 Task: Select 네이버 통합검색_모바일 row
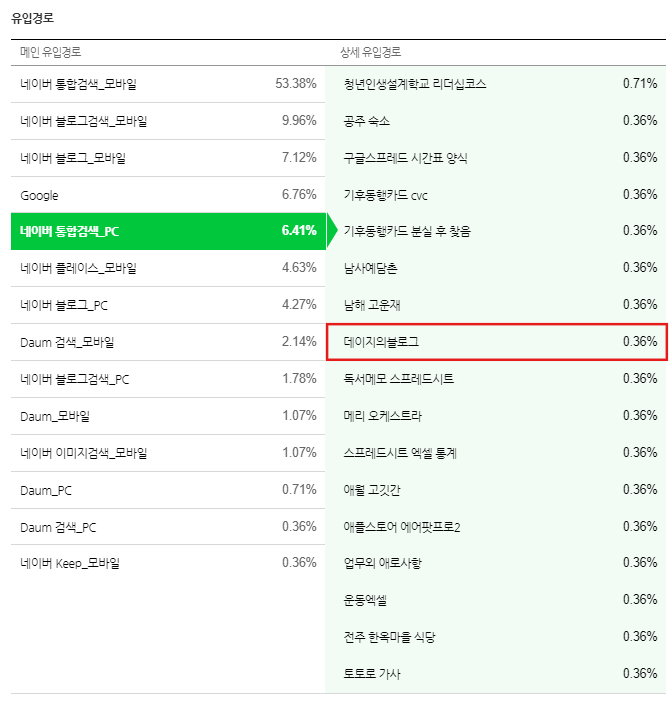click(x=168, y=84)
